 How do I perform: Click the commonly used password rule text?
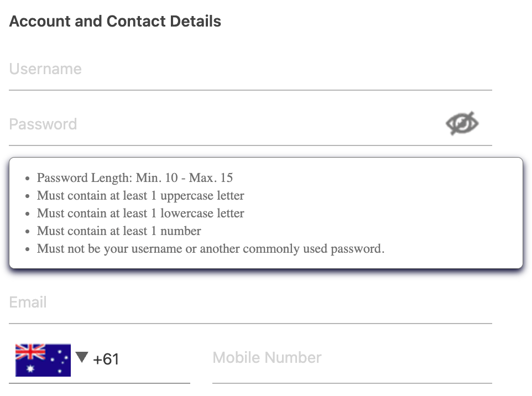[x=211, y=249]
